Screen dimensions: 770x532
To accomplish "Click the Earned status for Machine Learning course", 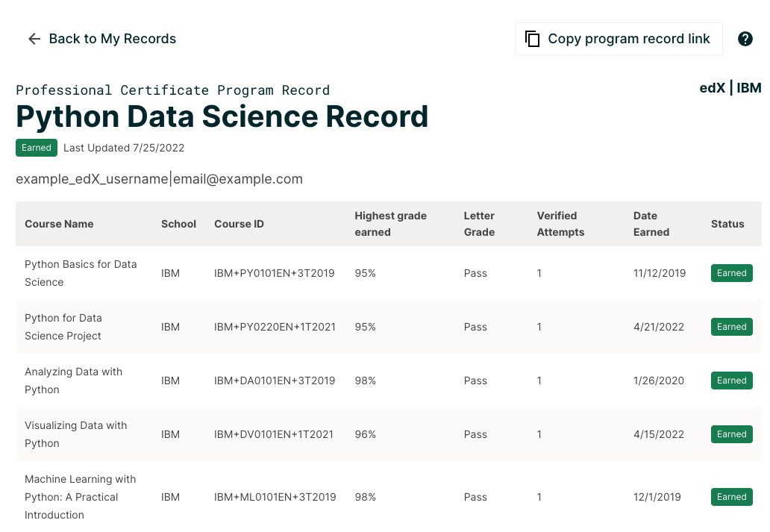I will [x=731, y=496].
